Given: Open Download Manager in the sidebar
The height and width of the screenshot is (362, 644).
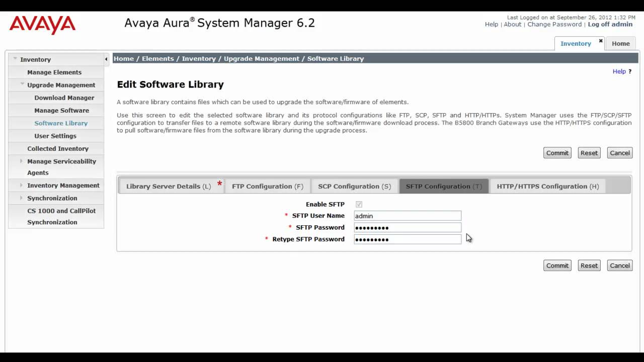Looking at the screenshot, I should tap(64, 98).
